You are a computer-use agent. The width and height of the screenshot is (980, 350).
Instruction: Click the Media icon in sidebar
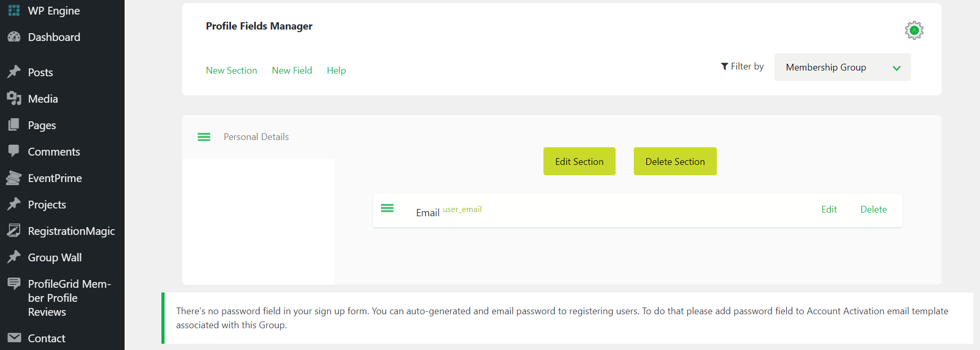(14, 99)
